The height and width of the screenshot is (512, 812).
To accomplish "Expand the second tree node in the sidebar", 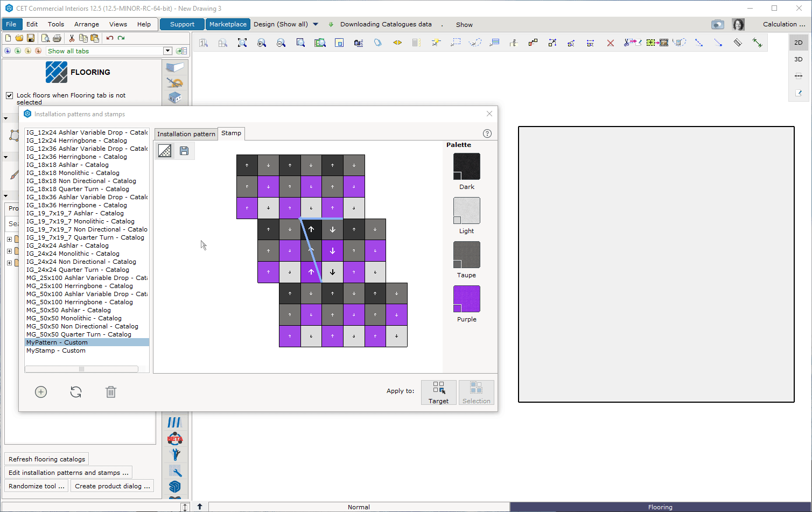I will point(9,251).
